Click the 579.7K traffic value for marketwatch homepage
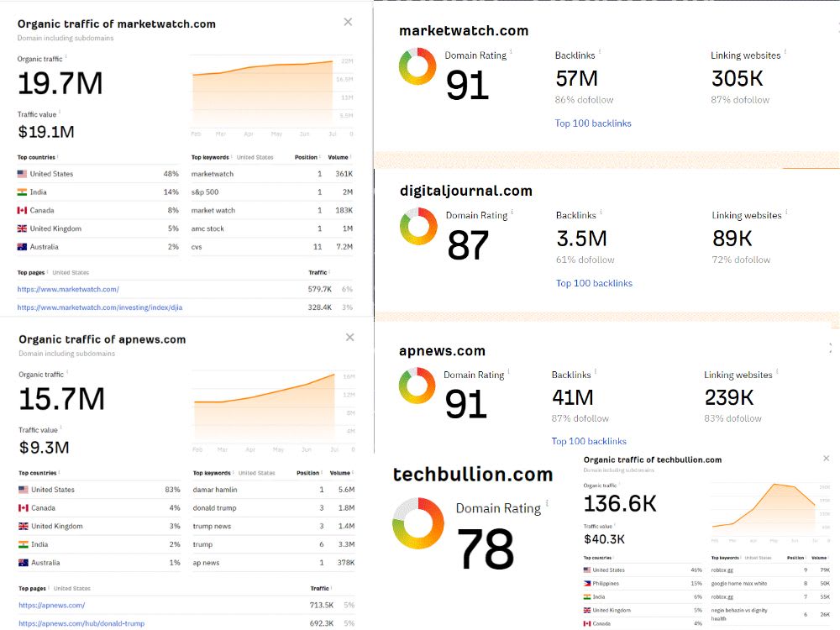840x630 pixels. click(320, 289)
